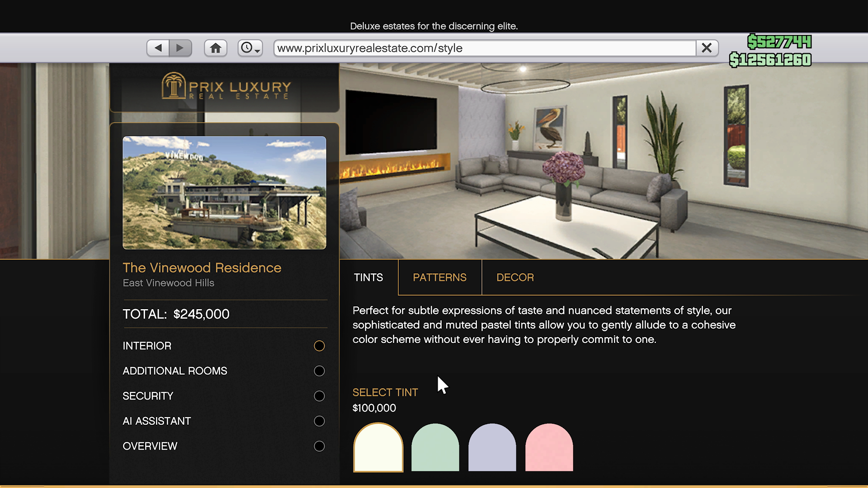Select the AI Assistant radio circle
Viewport: 868px width, 488px height.
coord(319,421)
